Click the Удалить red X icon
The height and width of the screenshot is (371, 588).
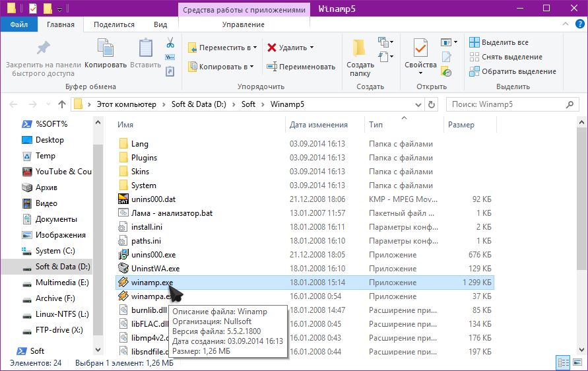pos(272,48)
